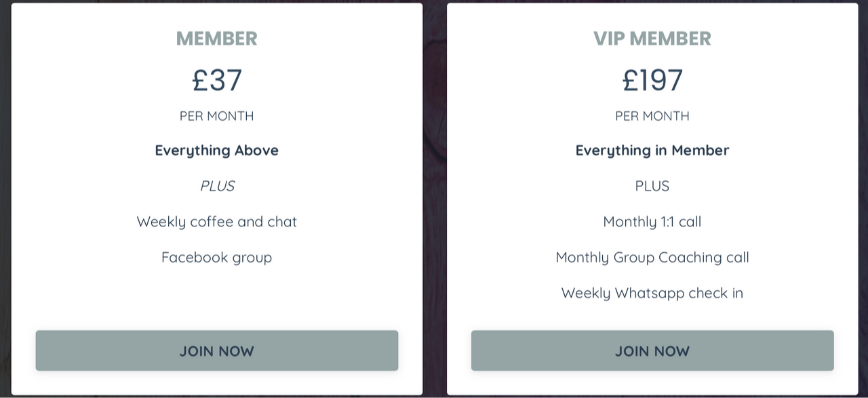Image resolution: width=868 pixels, height=398 pixels.
Task: Click the Everything Above text
Action: click(x=217, y=151)
